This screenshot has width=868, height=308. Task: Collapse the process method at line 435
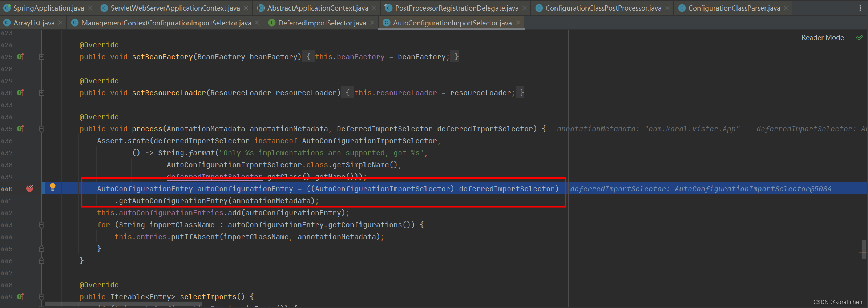tap(41, 129)
